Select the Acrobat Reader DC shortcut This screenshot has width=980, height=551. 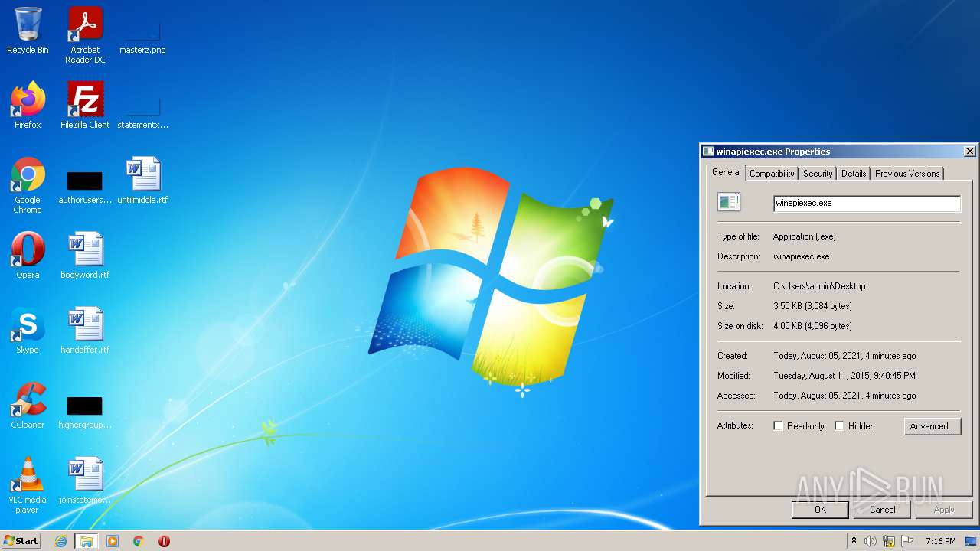(x=85, y=34)
